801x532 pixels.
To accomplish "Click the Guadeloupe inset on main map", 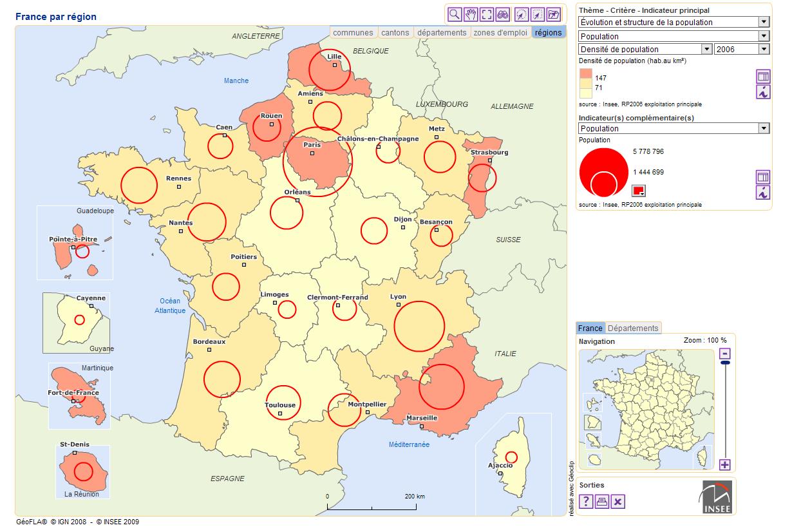I will [75, 243].
